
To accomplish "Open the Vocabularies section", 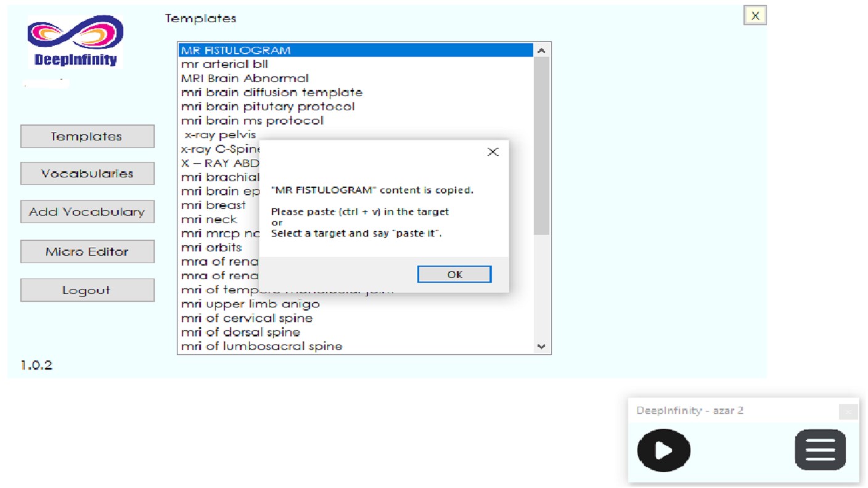I will click(x=87, y=173).
